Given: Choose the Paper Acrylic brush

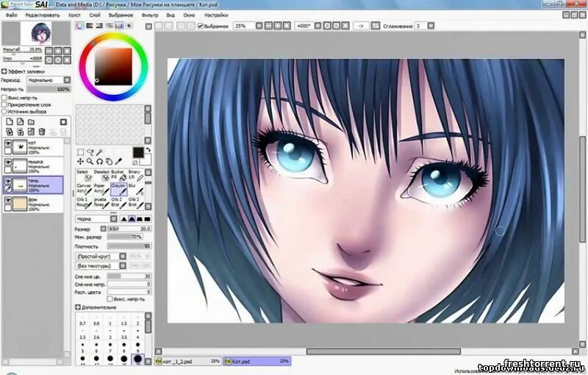Looking at the screenshot, I should [101, 190].
